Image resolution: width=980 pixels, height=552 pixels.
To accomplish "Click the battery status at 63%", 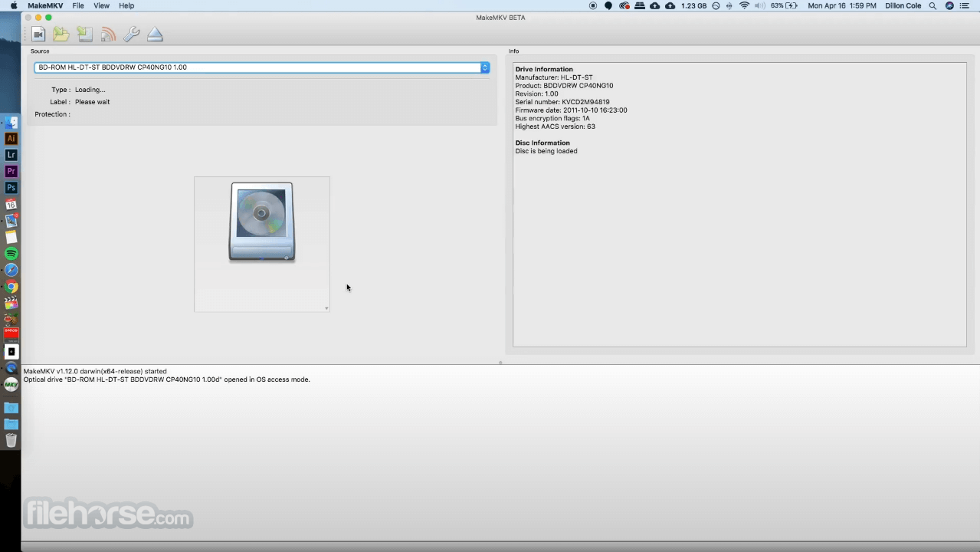I will pos(784,5).
